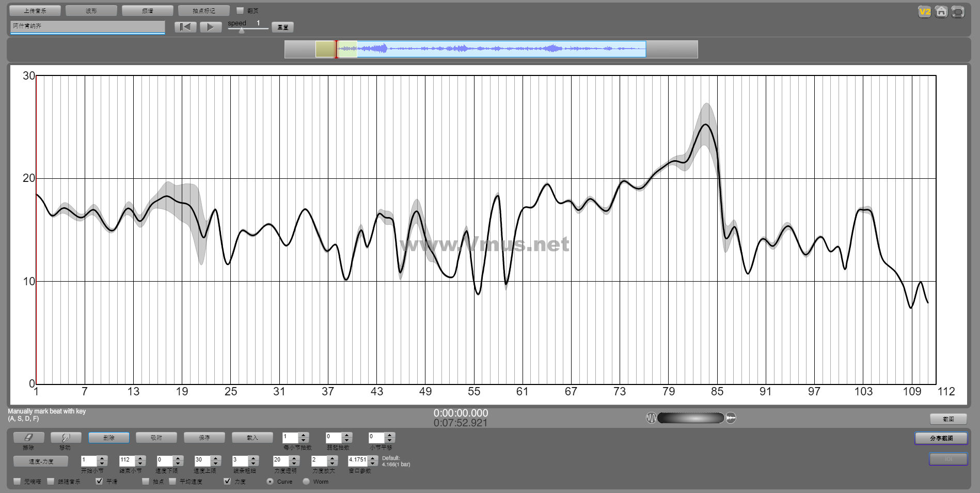The height and width of the screenshot is (493, 980).
Task: Increase the 每小节拍数 beats per bar
Action: tap(304, 435)
